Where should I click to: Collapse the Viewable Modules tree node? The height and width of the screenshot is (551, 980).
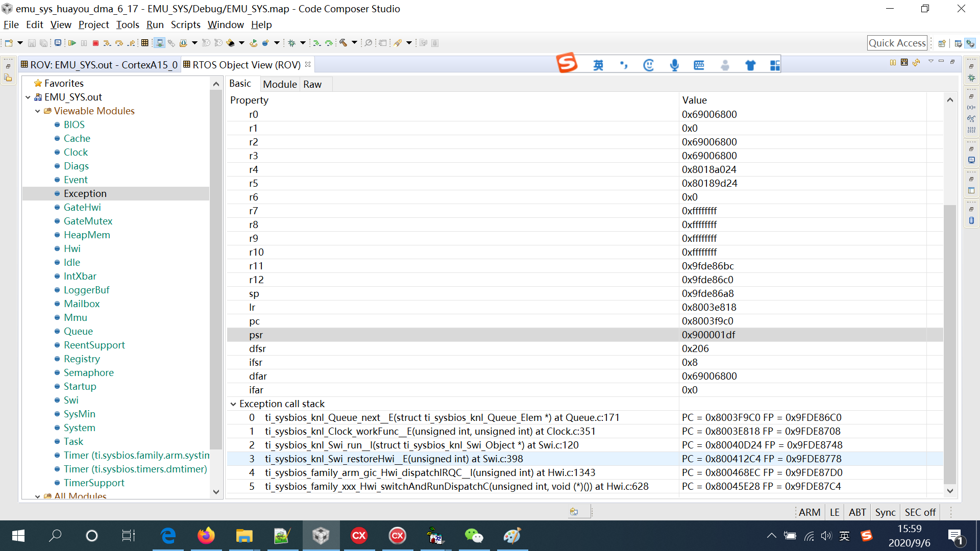click(x=38, y=111)
